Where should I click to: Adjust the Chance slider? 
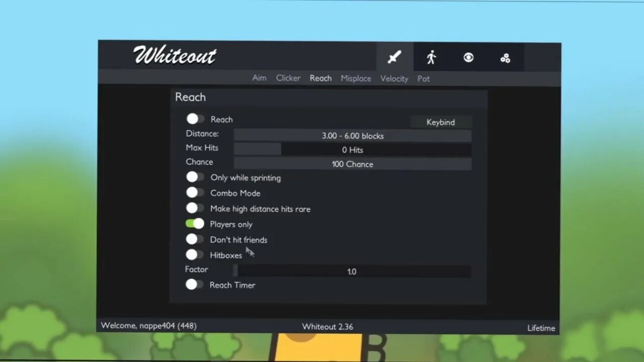click(352, 164)
